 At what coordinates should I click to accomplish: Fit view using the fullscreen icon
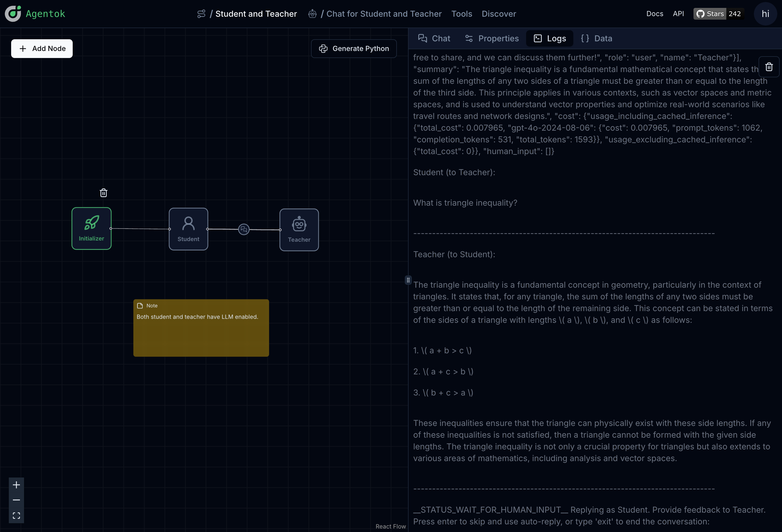click(x=16, y=516)
